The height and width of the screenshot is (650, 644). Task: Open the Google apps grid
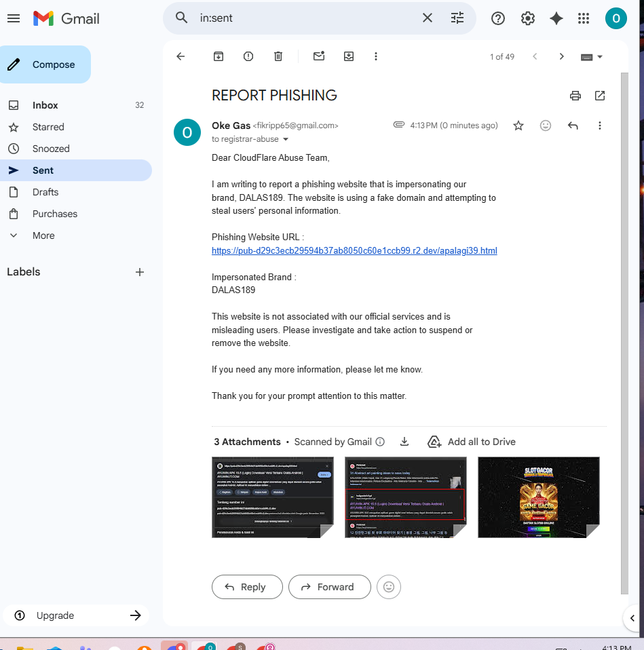pyautogui.click(x=584, y=18)
